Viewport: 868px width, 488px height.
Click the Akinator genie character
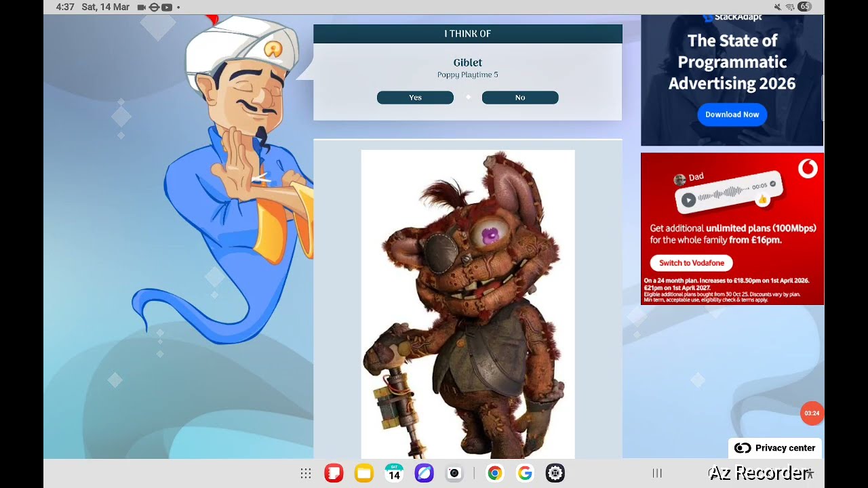[231, 180]
